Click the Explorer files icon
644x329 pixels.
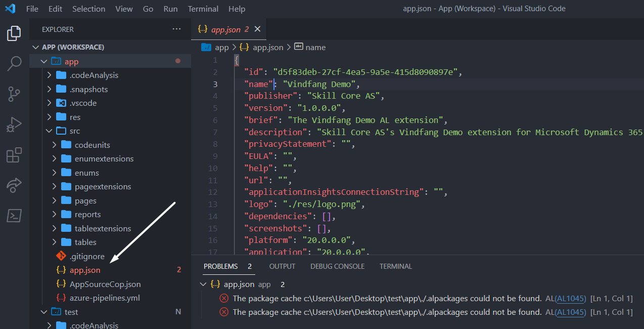14,34
